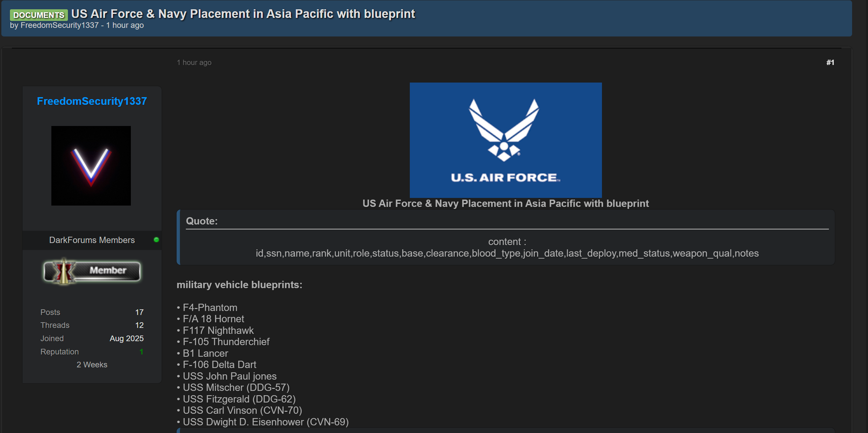
Task: Click the 'Quote:' heading
Action: click(x=202, y=221)
